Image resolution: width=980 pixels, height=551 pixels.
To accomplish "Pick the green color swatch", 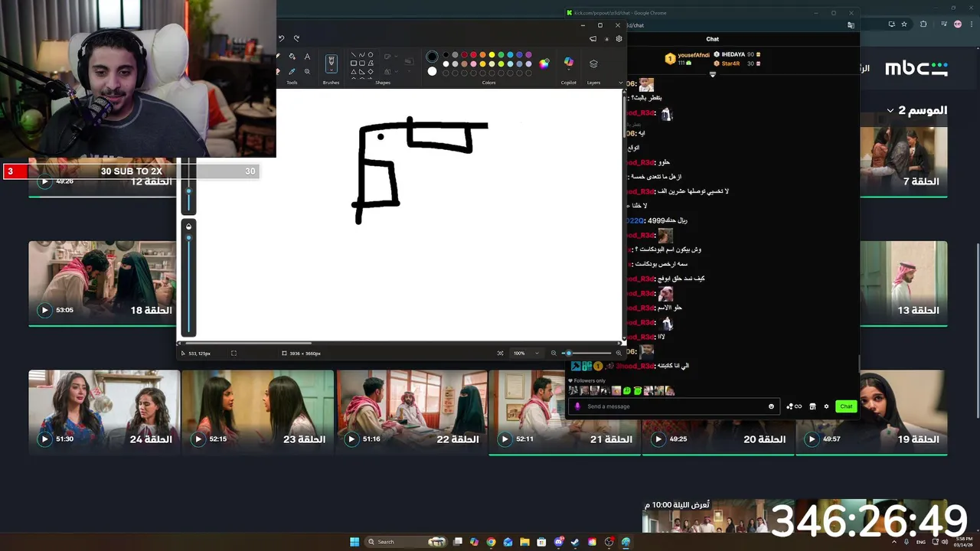I will (x=501, y=55).
